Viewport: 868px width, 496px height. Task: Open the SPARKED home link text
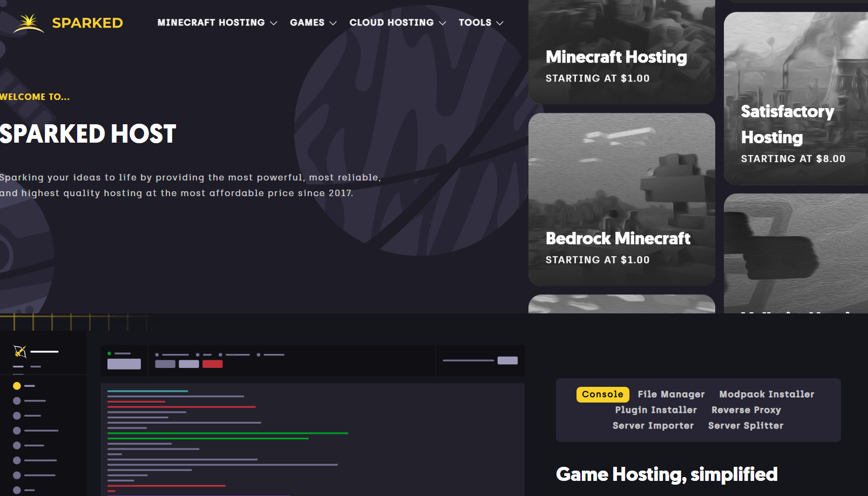pos(87,23)
